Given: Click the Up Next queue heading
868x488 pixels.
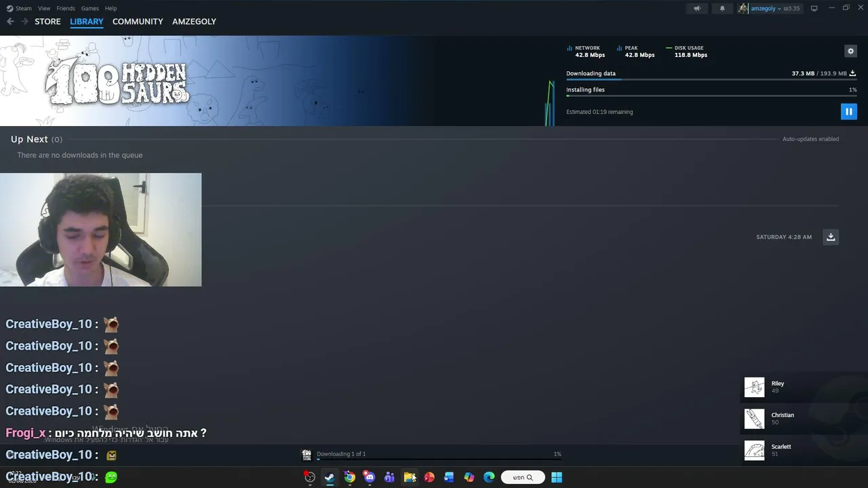Looking at the screenshot, I should pos(37,139).
